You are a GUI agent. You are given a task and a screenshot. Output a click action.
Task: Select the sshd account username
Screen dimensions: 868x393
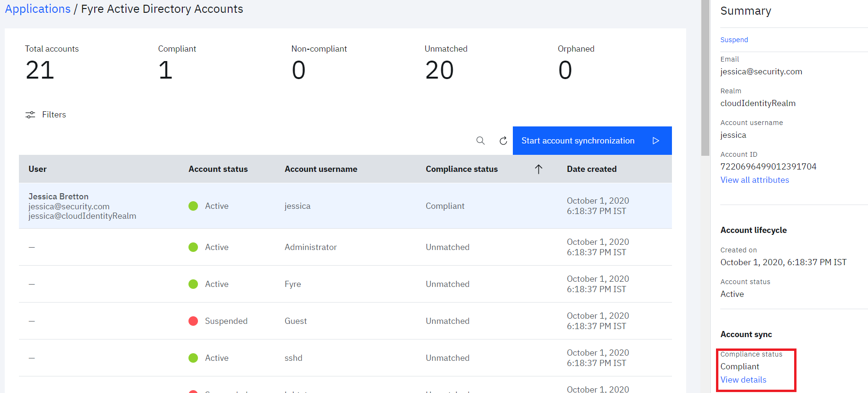coord(294,358)
